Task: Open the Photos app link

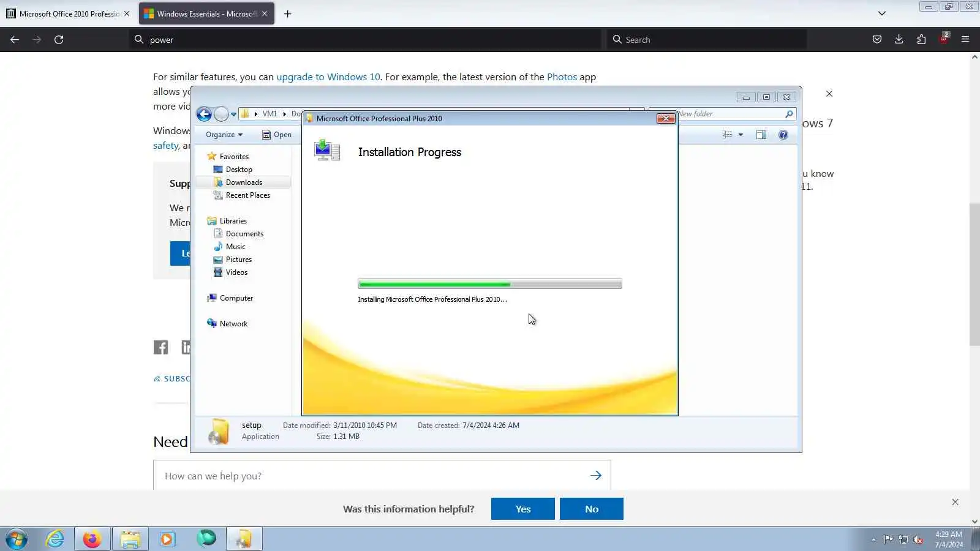Action: pyautogui.click(x=562, y=77)
